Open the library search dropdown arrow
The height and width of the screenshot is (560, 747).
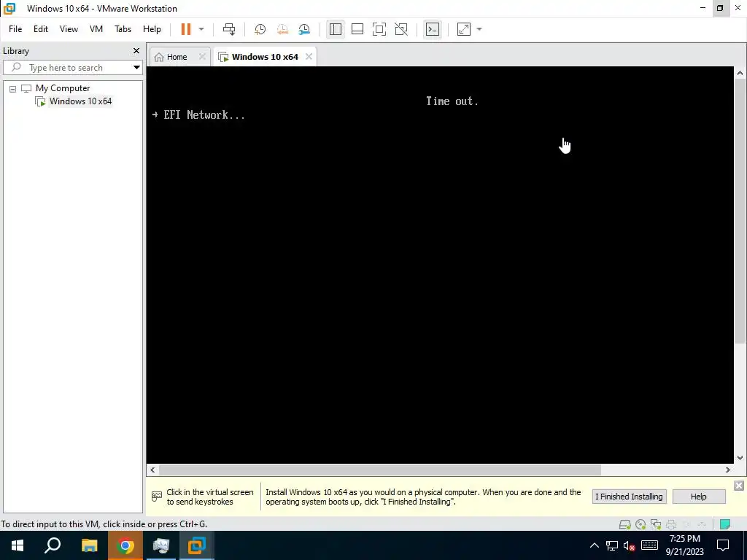click(x=136, y=68)
